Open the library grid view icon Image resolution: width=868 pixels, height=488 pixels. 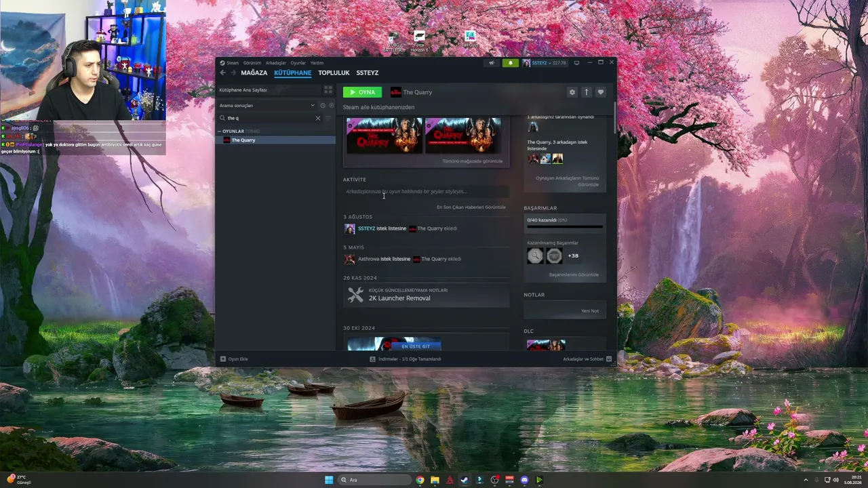[328, 89]
